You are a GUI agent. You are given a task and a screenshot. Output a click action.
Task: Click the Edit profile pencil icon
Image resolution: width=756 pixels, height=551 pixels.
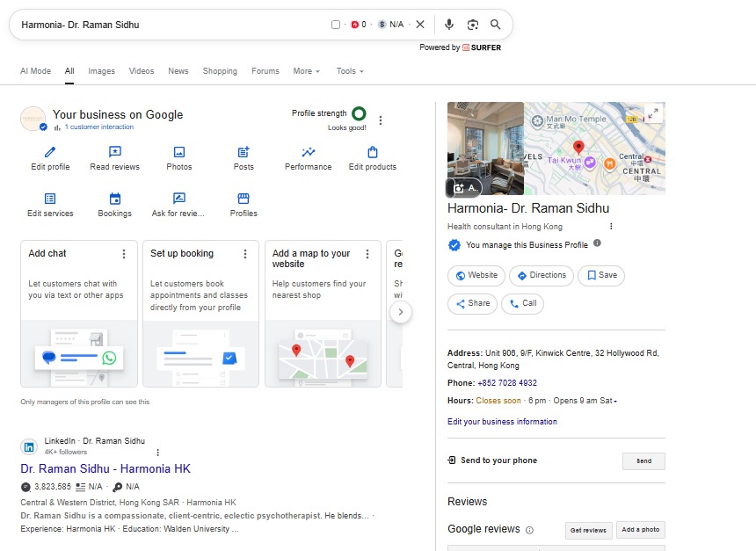[50, 152]
